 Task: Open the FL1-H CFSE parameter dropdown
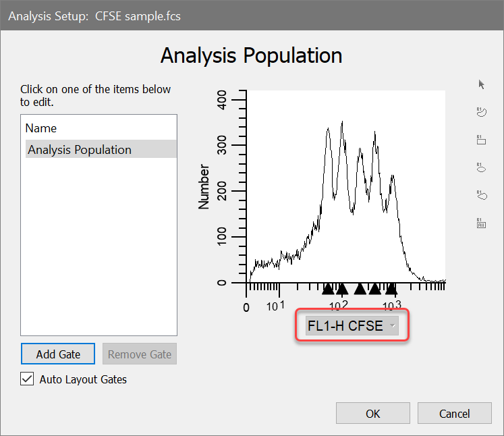point(352,327)
